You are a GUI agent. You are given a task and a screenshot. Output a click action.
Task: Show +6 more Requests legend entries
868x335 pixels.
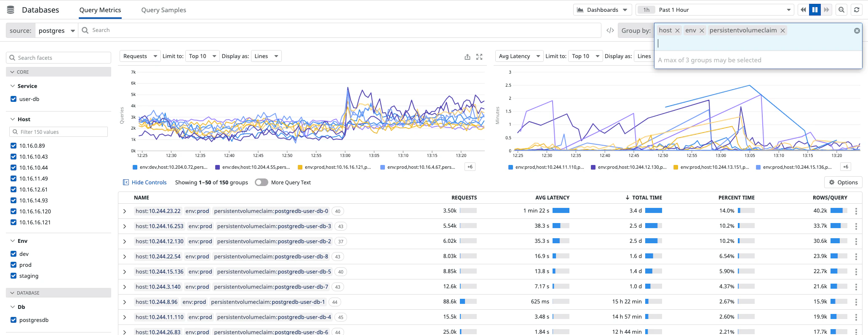[470, 167]
